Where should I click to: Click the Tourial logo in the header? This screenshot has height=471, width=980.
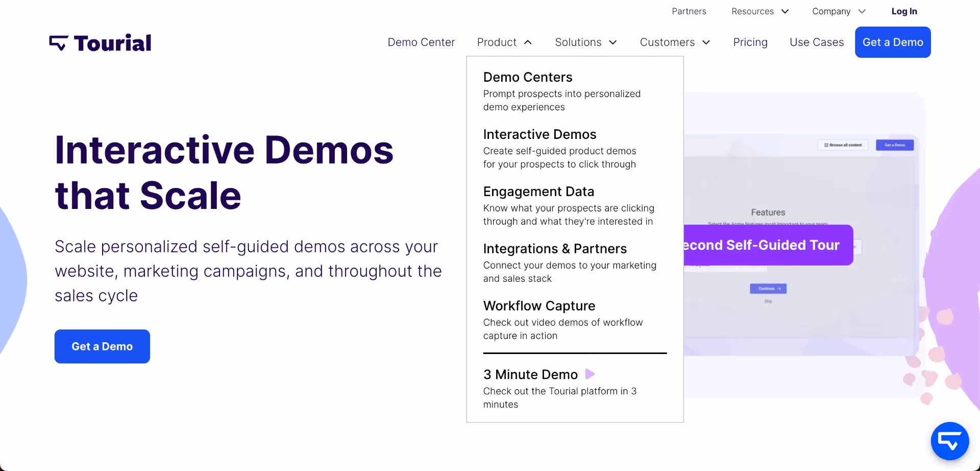[100, 43]
